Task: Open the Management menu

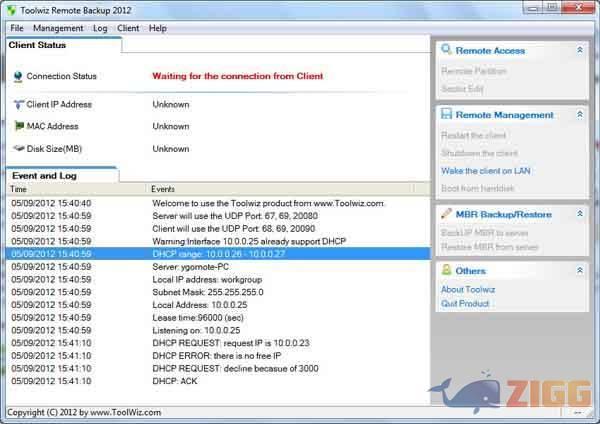Action: coord(58,28)
